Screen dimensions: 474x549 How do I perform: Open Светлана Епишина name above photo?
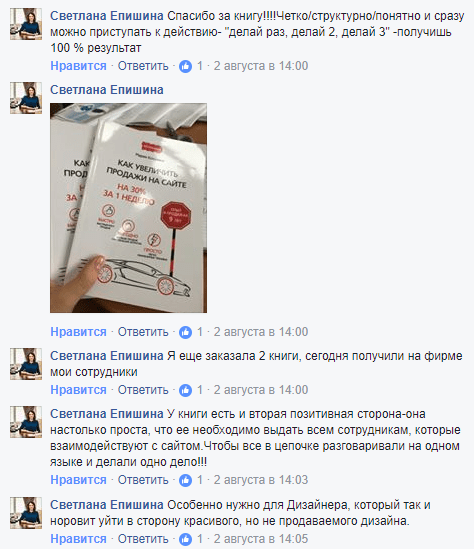click(107, 90)
